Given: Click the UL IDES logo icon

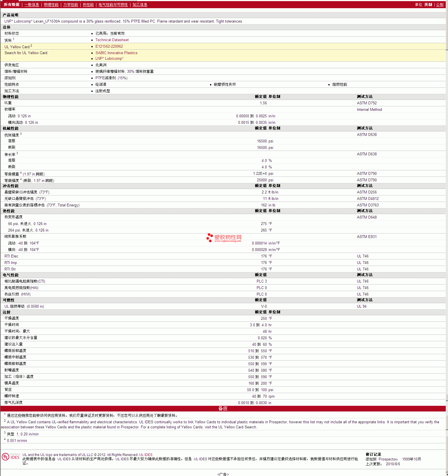Looking at the screenshot, I should (11, 457).
